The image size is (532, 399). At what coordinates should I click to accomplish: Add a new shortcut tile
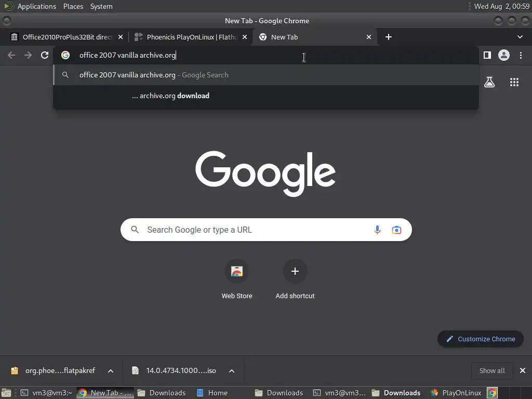[x=295, y=279]
